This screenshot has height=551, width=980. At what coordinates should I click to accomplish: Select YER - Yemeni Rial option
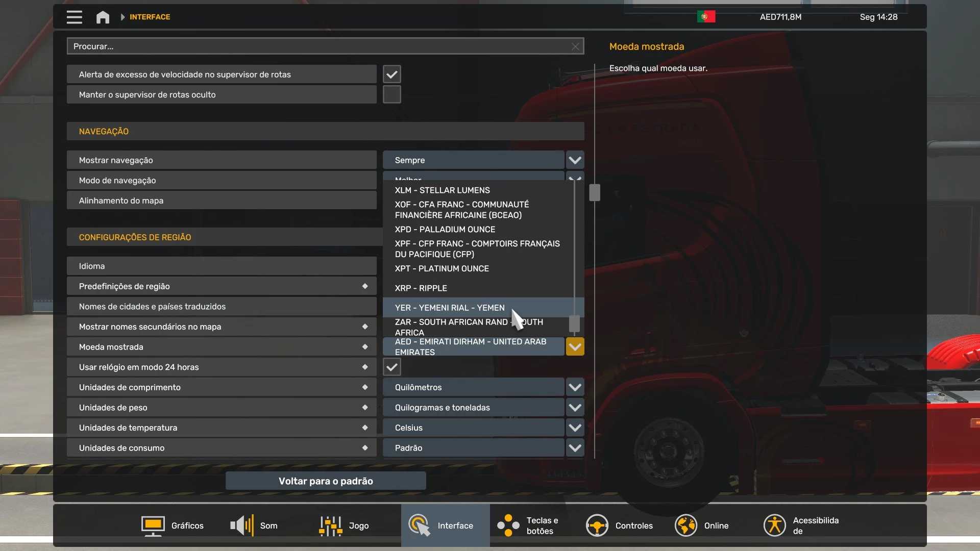449,308
